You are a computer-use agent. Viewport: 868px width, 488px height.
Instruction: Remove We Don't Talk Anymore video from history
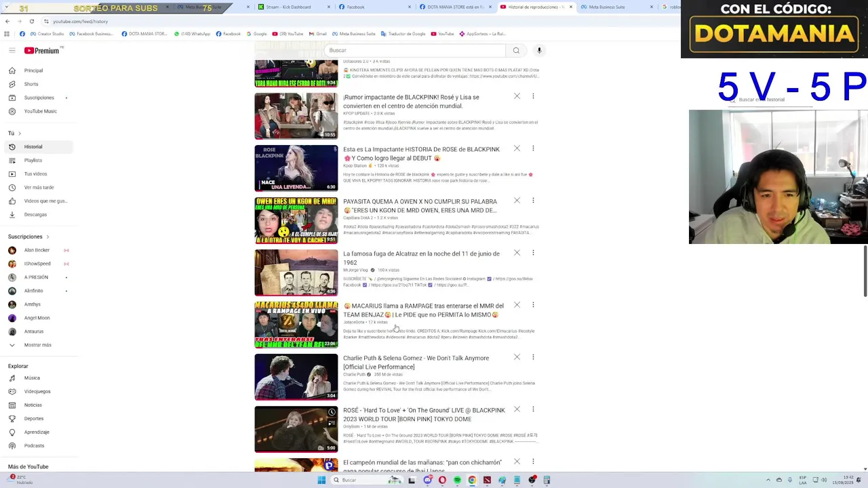[x=517, y=357]
